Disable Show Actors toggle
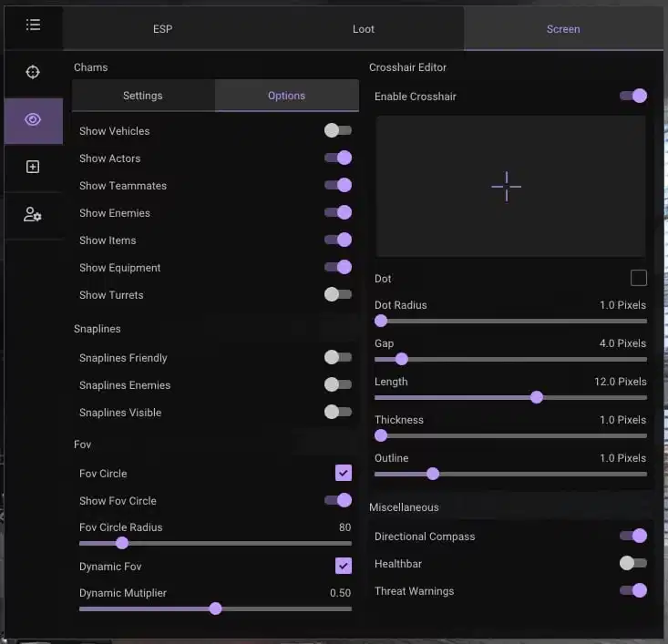 338,158
